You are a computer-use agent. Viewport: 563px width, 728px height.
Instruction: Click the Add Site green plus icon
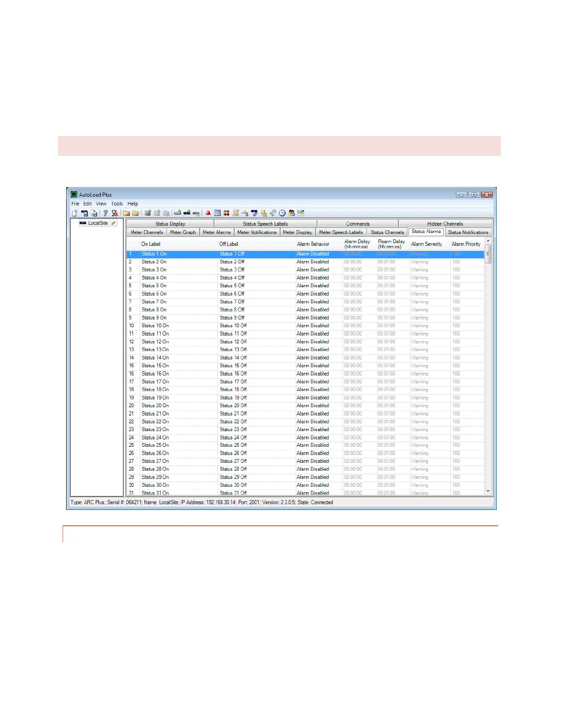(178, 213)
